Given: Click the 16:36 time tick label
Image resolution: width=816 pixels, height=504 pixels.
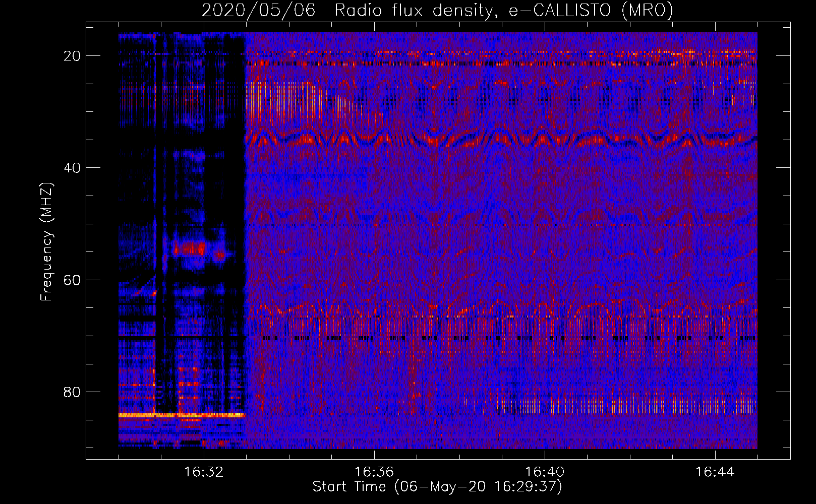Looking at the screenshot, I should 374,472.
